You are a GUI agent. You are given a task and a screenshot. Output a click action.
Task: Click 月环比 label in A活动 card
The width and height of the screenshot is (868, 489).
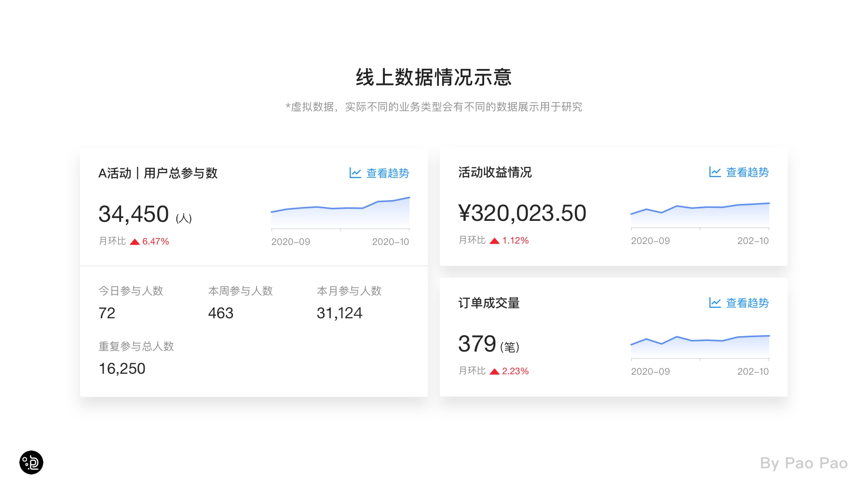[x=112, y=241]
